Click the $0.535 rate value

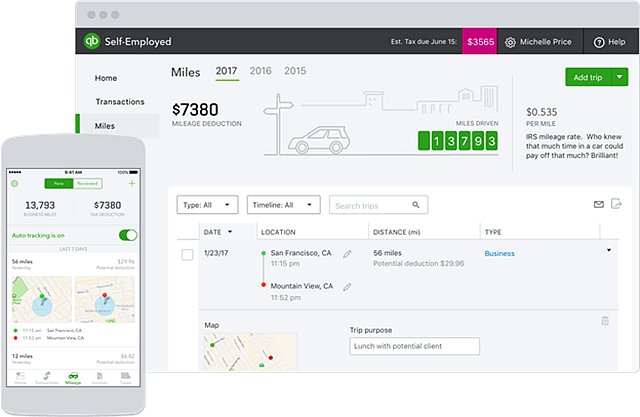click(542, 112)
